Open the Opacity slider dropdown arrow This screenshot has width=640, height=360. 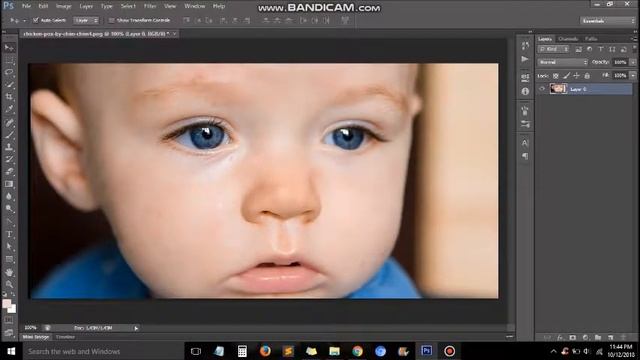[633, 62]
